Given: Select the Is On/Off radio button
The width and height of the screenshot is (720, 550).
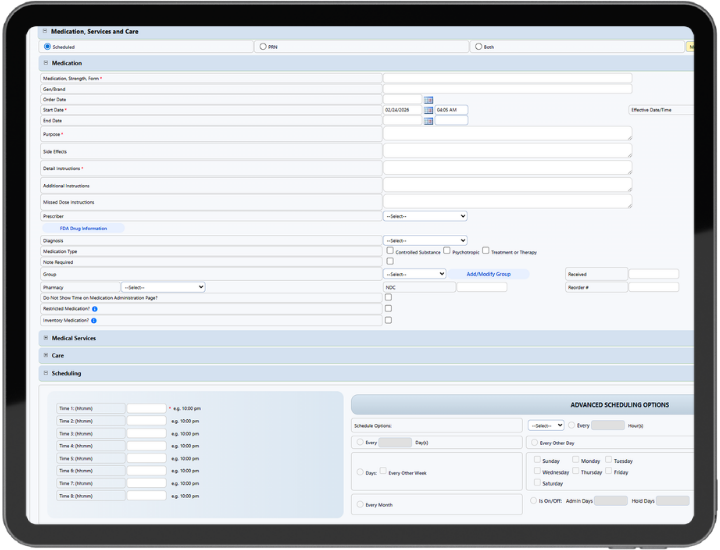Looking at the screenshot, I should pyautogui.click(x=533, y=500).
